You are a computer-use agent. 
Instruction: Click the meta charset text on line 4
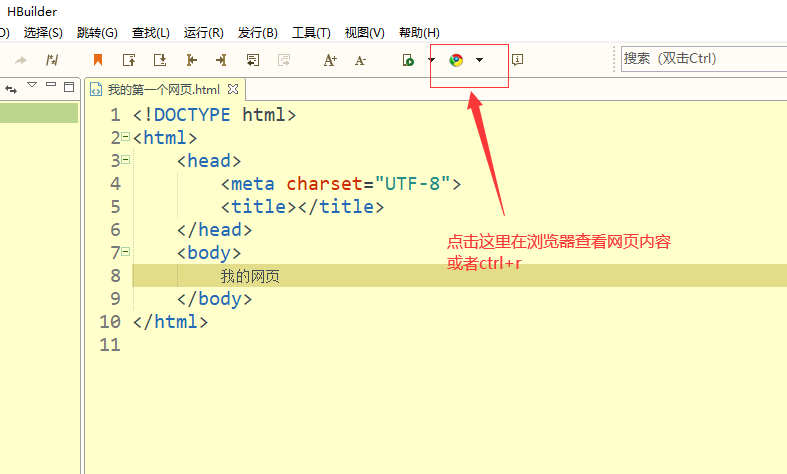click(x=341, y=184)
